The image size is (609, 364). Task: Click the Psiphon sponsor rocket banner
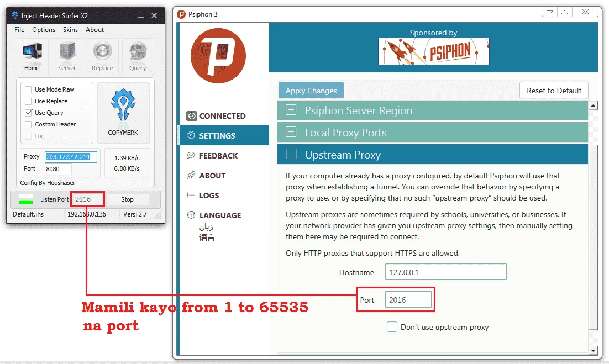click(433, 51)
